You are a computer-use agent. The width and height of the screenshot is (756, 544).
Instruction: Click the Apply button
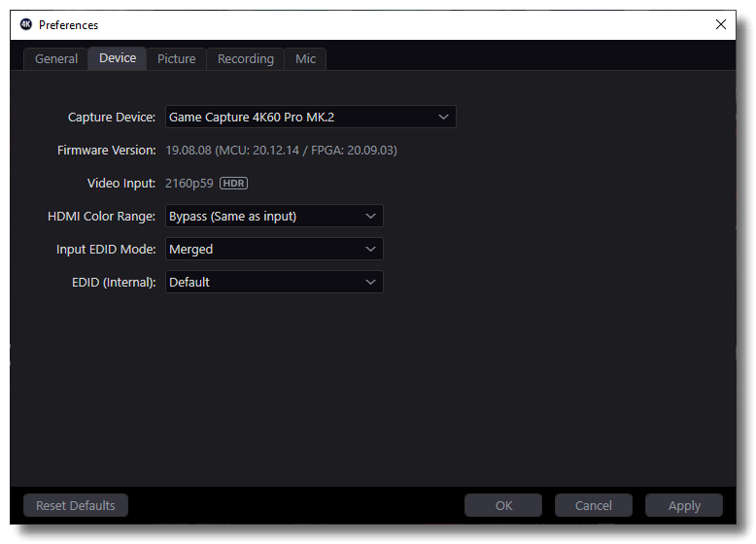[684, 505]
